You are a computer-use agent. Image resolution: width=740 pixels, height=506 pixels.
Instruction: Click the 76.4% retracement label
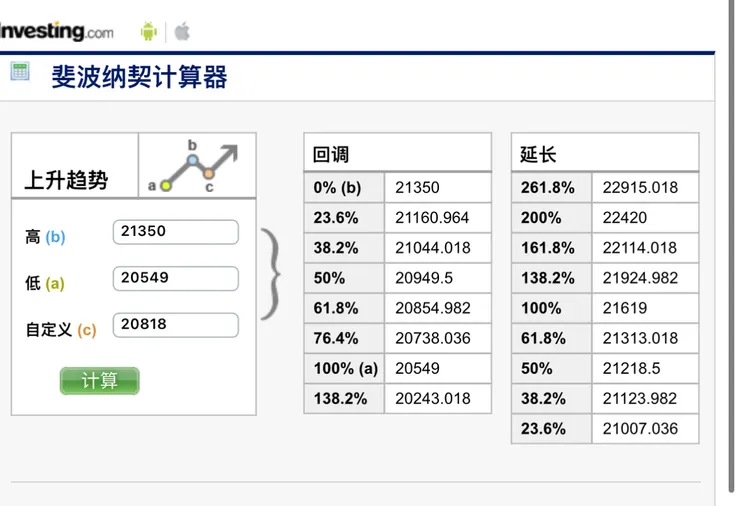point(336,338)
